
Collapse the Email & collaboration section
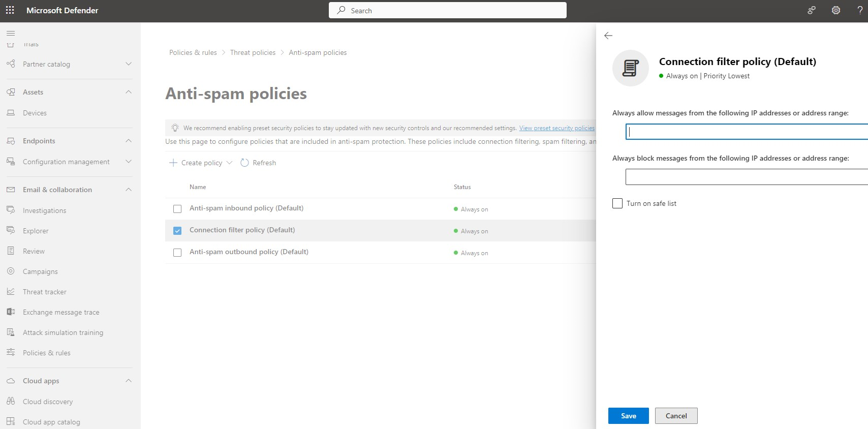click(x=129, y=190)
